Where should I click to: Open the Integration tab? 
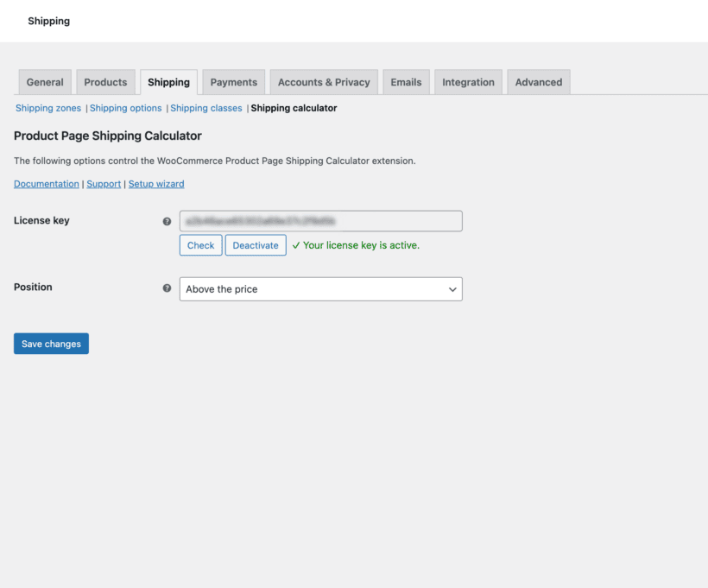pyautogui.click(x=468, y=82)
